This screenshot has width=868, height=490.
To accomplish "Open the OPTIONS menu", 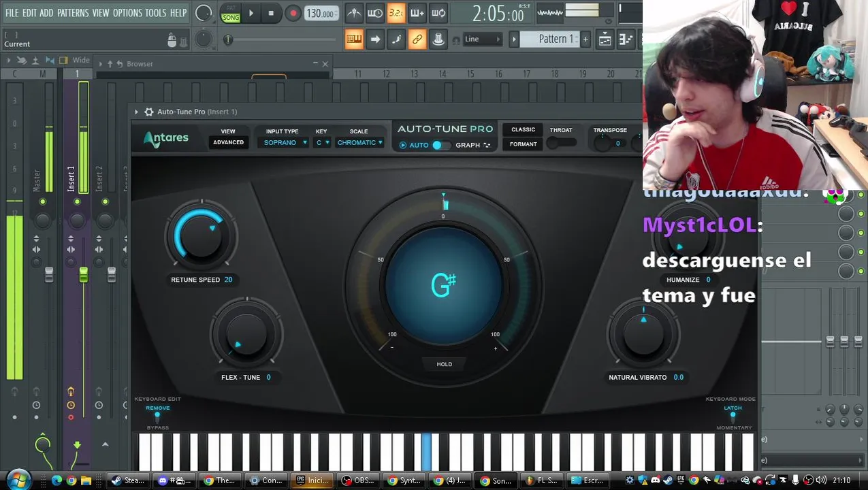I will pos(127,13).
